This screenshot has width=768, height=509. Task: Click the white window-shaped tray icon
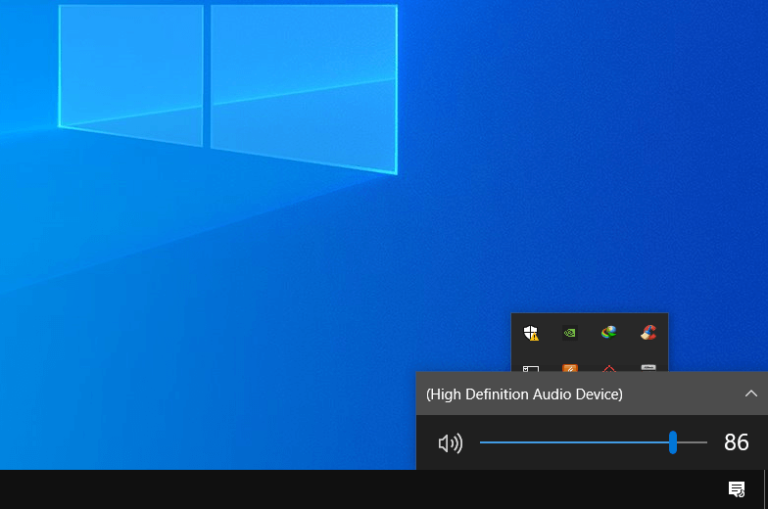tap(531, 368)
